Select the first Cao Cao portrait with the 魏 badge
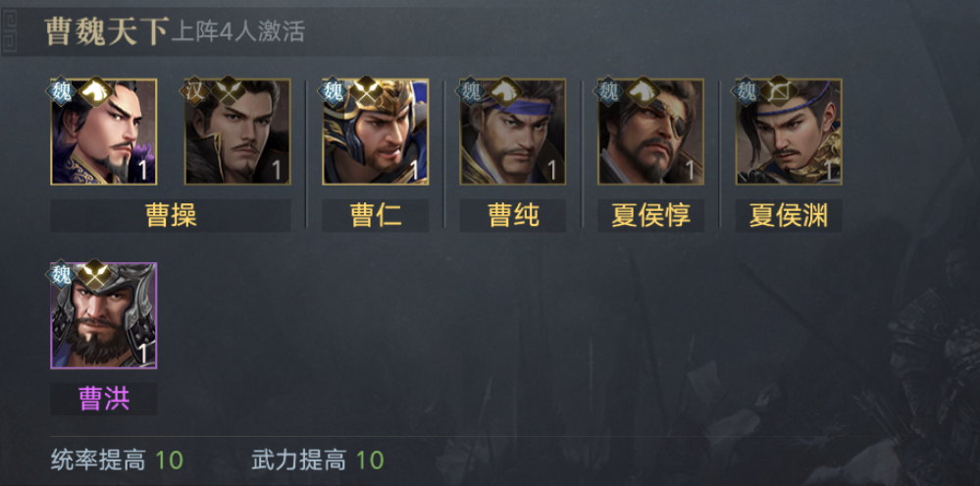The width and height of the screenshot is (980, 486). tap(104, 132)
